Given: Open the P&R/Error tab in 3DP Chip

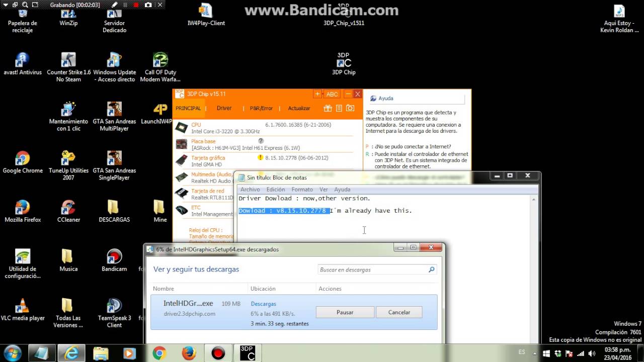Looking at the screenshot, I should click(x=261, y=108).
